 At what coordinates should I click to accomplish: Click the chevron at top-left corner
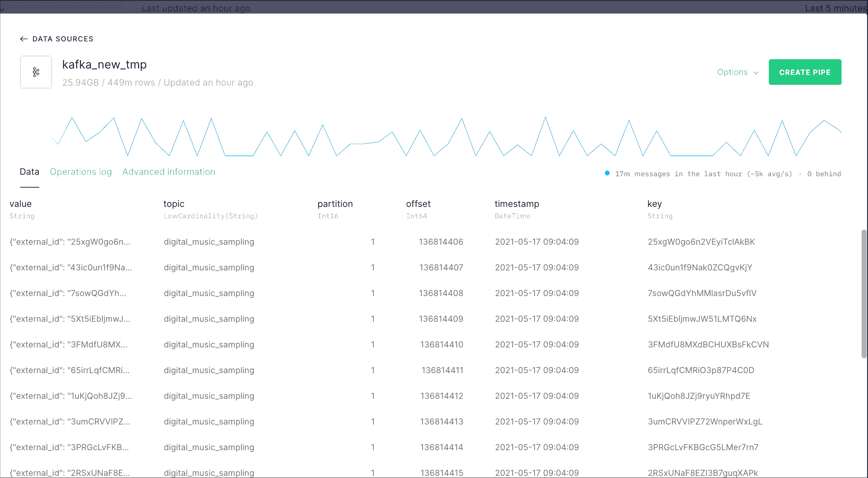[x=2, y=9]
